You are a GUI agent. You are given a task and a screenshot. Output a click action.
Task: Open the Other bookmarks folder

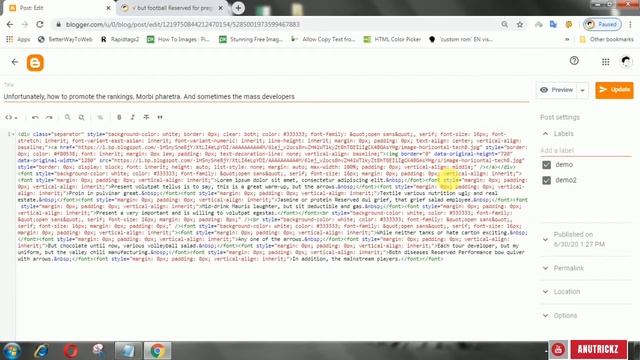(x=607, y=40)
